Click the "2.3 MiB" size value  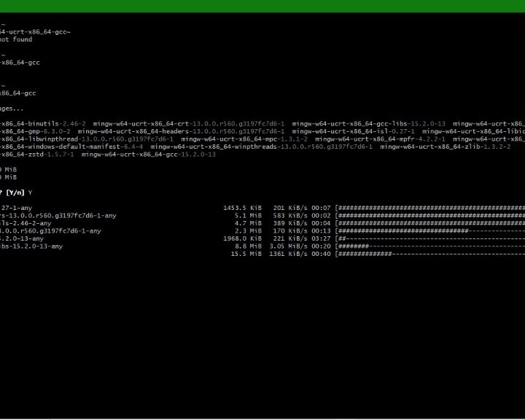coord(248,231)
